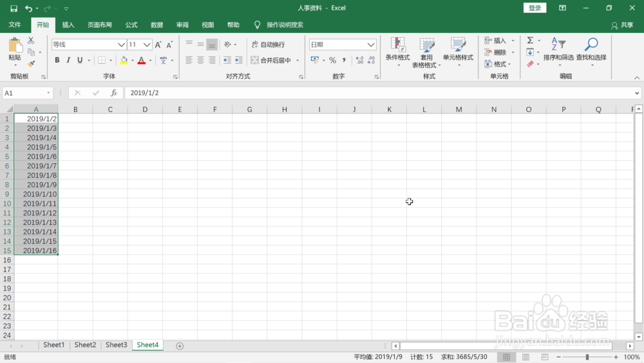Click the Increase Decimal icon
The width and height of the screenshot is (644, 363).
coord(359,61)
